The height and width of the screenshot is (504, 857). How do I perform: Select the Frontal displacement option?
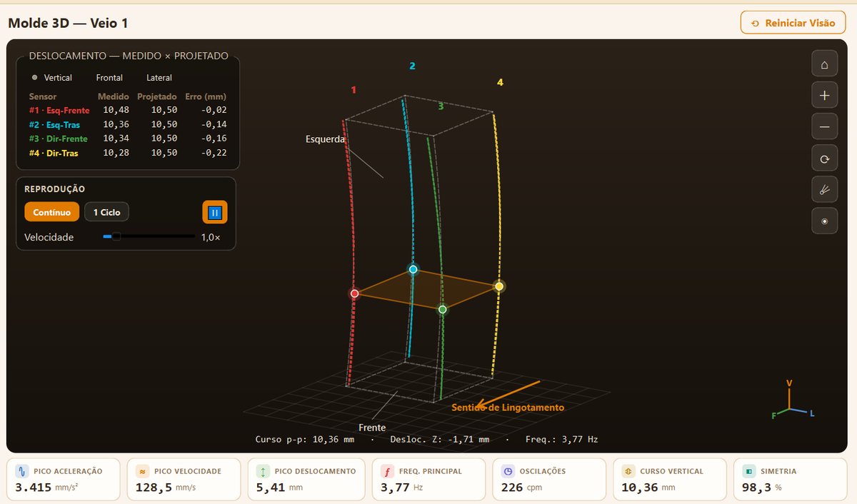109,77
